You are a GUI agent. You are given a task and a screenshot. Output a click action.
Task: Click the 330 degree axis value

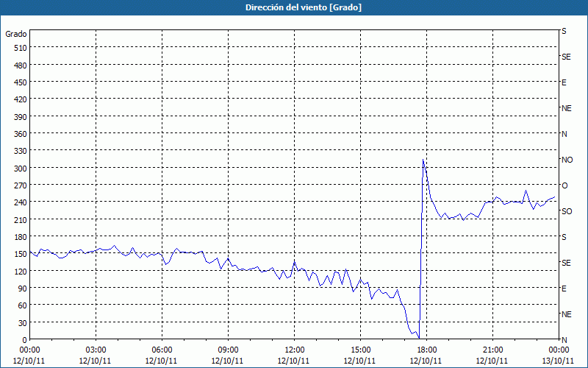tap(21, 151)
